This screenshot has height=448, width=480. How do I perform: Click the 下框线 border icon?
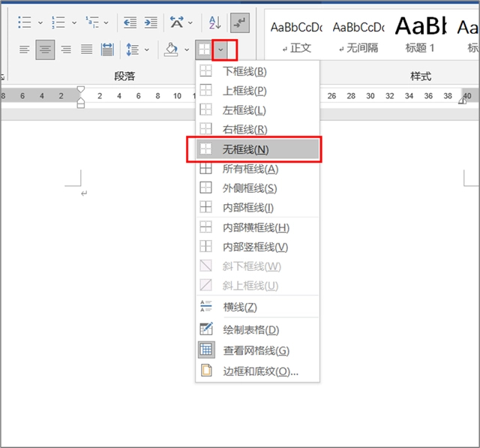(x=205, y=71)
